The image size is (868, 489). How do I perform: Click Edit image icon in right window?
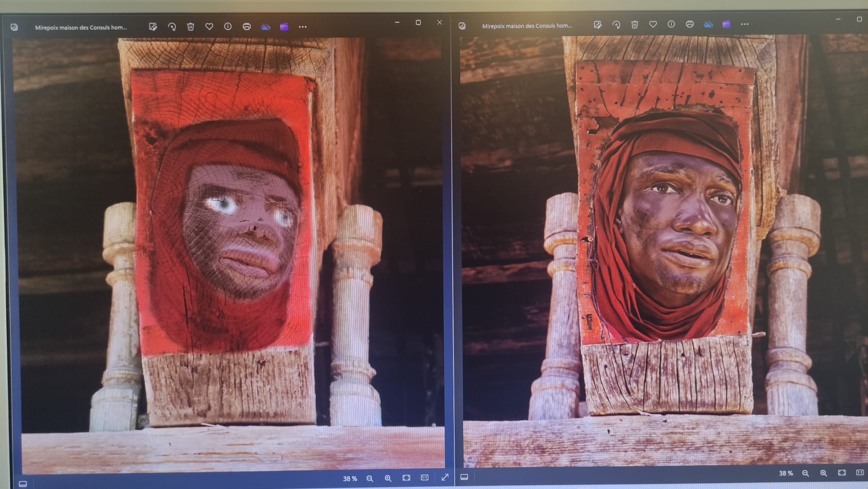coord(598,25)
